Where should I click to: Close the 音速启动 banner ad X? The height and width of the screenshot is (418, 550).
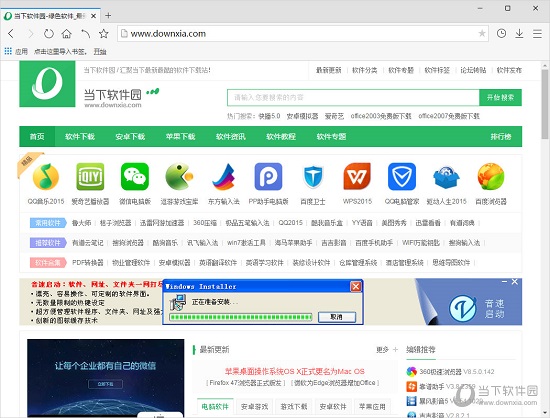pyautogui.click(x=515, y=282)
